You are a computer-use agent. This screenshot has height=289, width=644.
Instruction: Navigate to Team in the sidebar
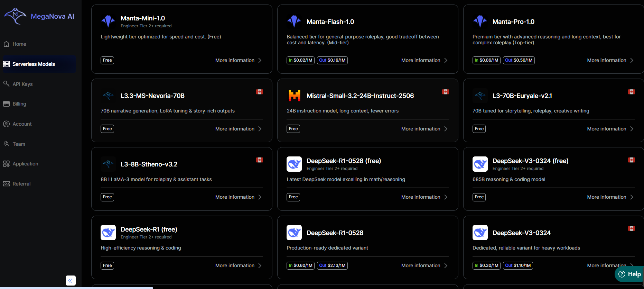pyautogui.click(x=19, y=144)
